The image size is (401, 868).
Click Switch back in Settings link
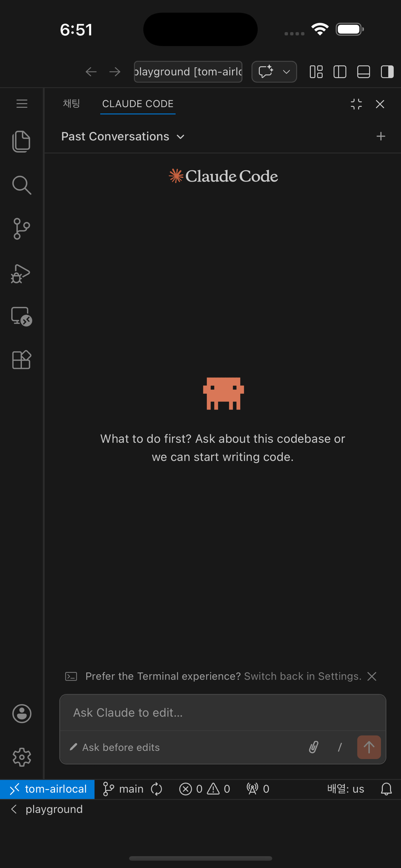point(302,676)
